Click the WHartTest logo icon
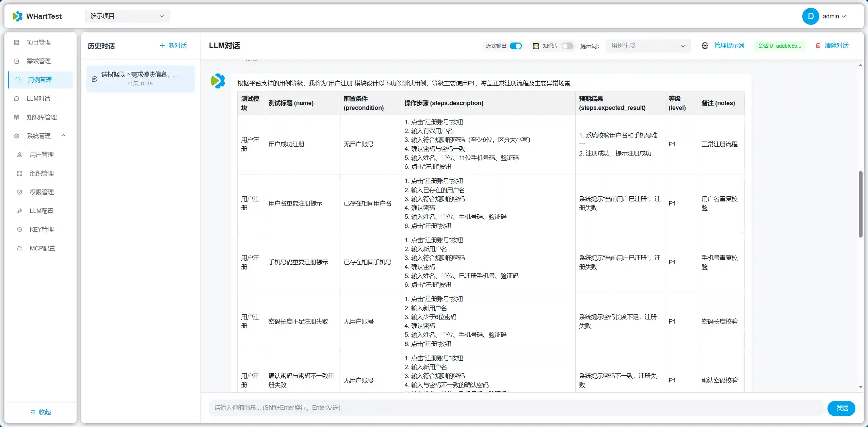Image resolution: width=868 pixels, height=427 pixels. 18,16
